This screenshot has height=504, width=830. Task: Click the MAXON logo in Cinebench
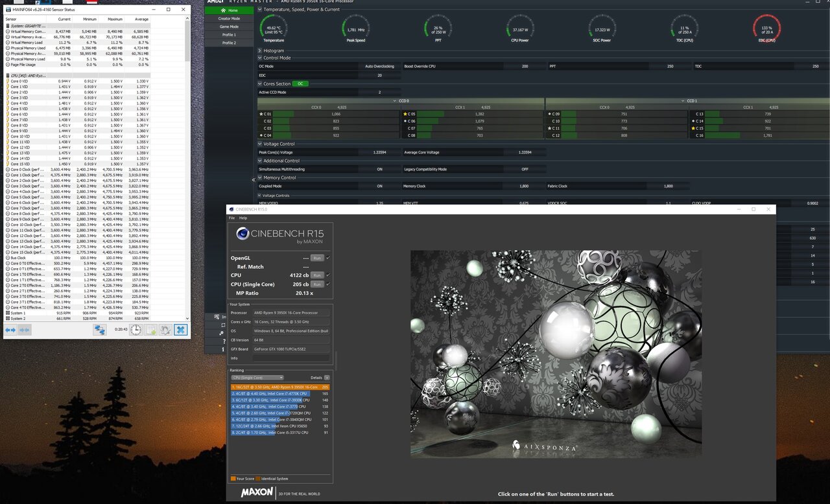[257, 492]
